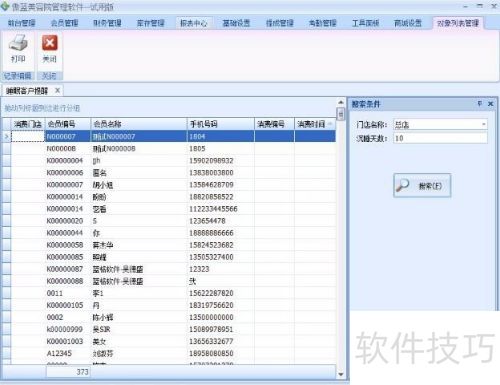The height and width of the screenshot is (385, 500).
Task: Click phone number 13500000000
Action: pos(211,317)
